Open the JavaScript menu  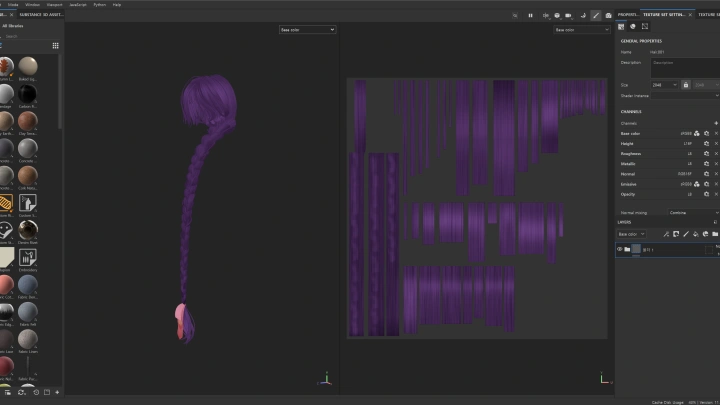point(78,5)
